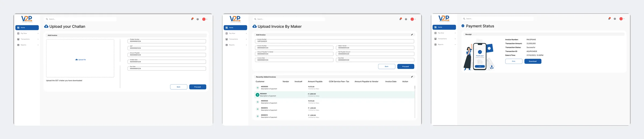Open Pay Now label in Upload Invoice By Maker sidebar
The image size is (644, 139).
[232, 33]
